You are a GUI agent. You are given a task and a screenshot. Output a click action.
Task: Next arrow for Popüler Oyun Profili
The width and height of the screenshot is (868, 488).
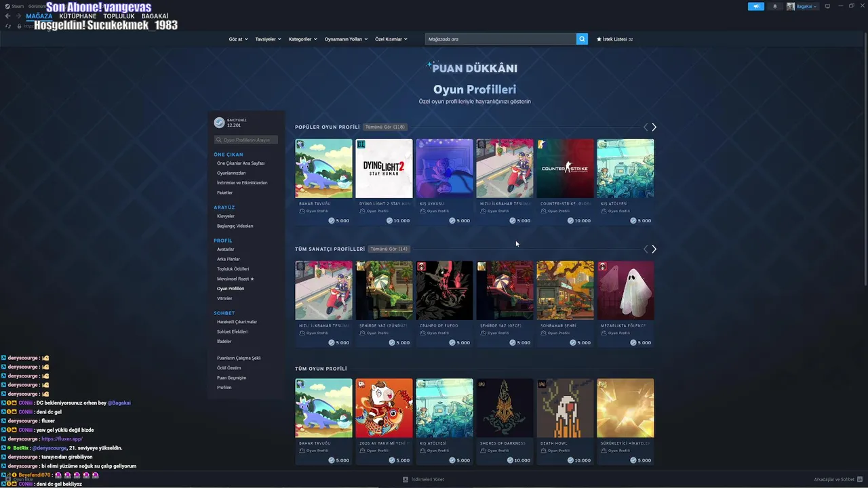(x=654, y=127)
